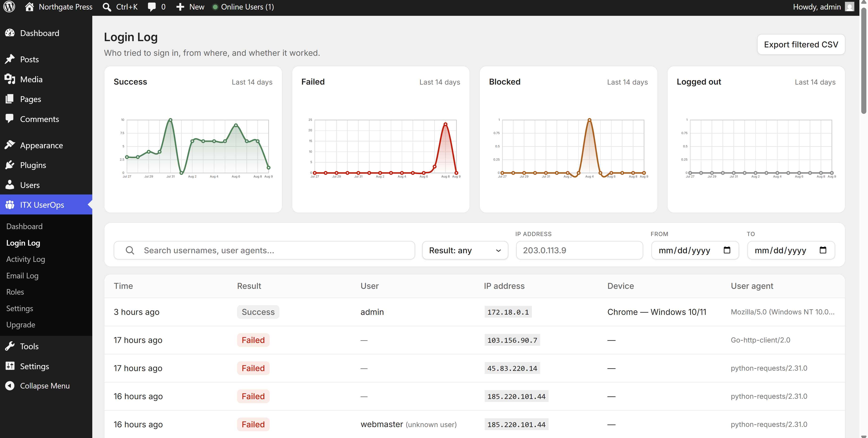Click the Failed chart peak at Aug 8
The height and width of the screenshot is (438, 868).
[445, 124]
